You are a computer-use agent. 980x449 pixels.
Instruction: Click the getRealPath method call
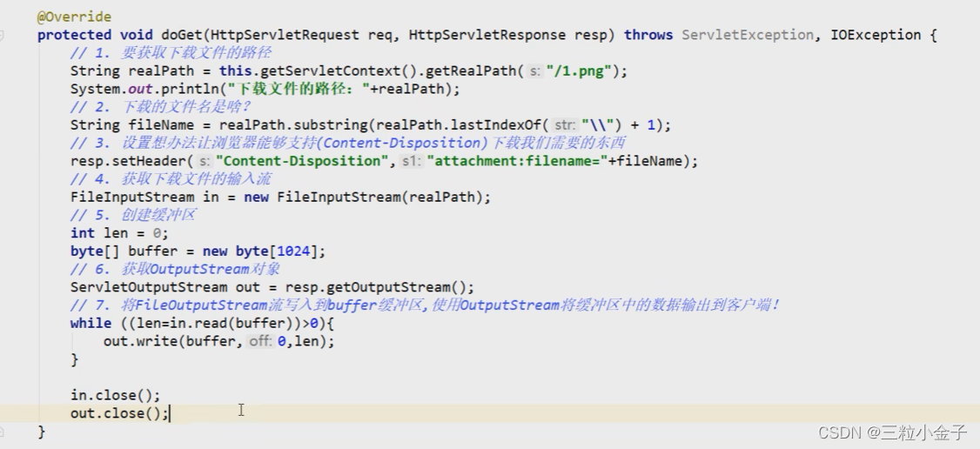471,71
